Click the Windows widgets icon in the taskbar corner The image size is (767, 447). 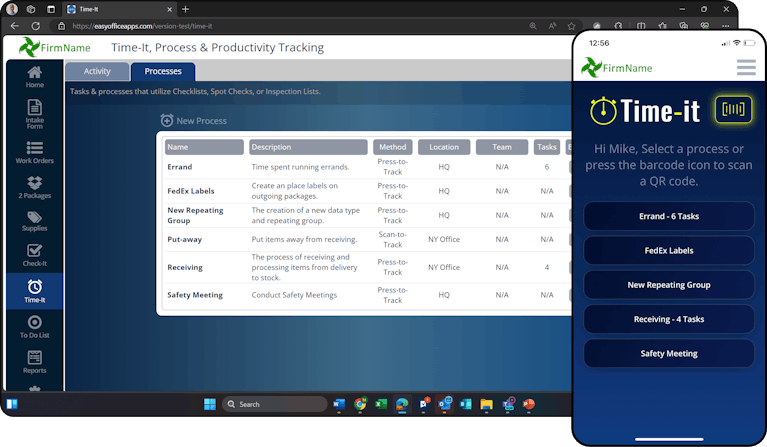coord(12,404)
